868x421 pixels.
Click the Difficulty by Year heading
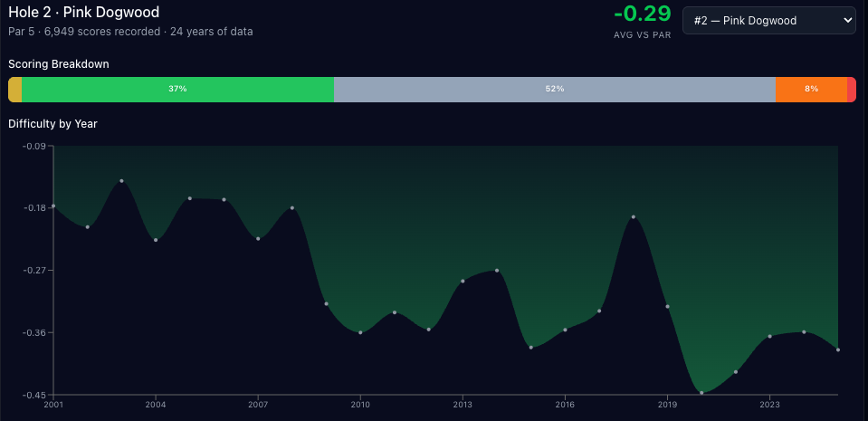tap(52, 123)
